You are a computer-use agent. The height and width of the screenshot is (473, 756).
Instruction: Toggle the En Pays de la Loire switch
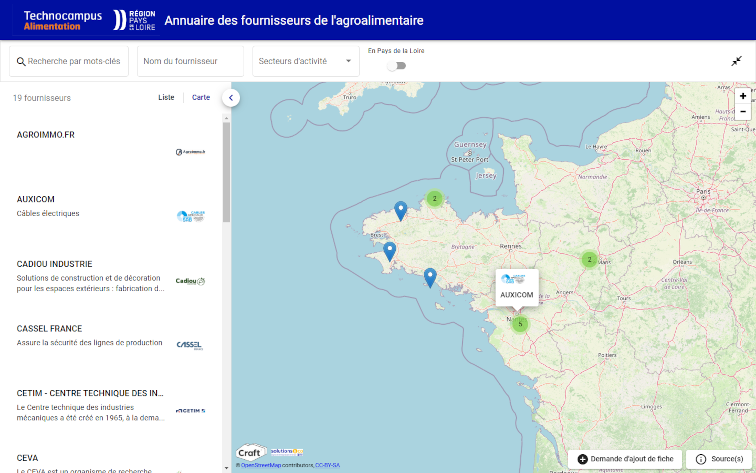396,66
